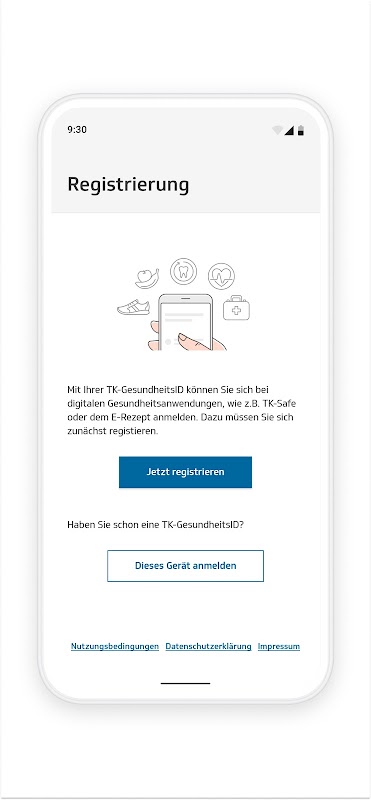Viewport: 371px width, 800px height.
Task: Click the tooth icon in illustration
Action: pos(183,271)
